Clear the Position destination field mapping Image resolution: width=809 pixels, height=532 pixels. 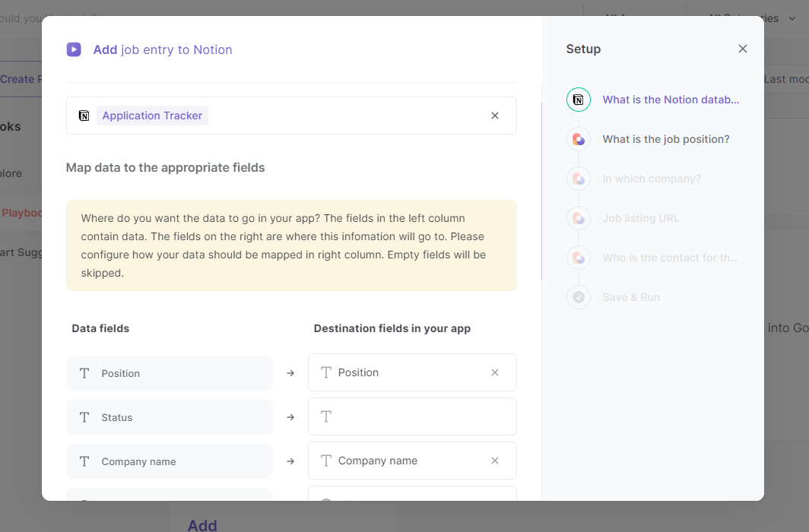(x=495, y=372)
